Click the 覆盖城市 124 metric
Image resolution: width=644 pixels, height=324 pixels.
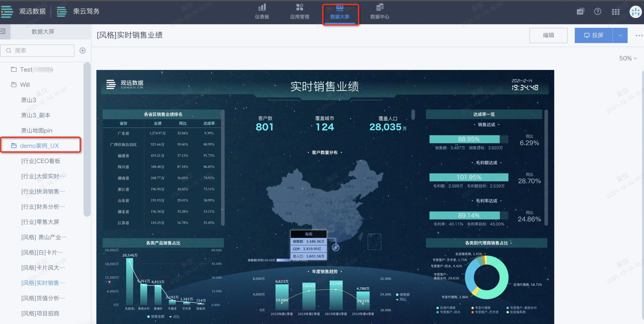tap(325, 124)
